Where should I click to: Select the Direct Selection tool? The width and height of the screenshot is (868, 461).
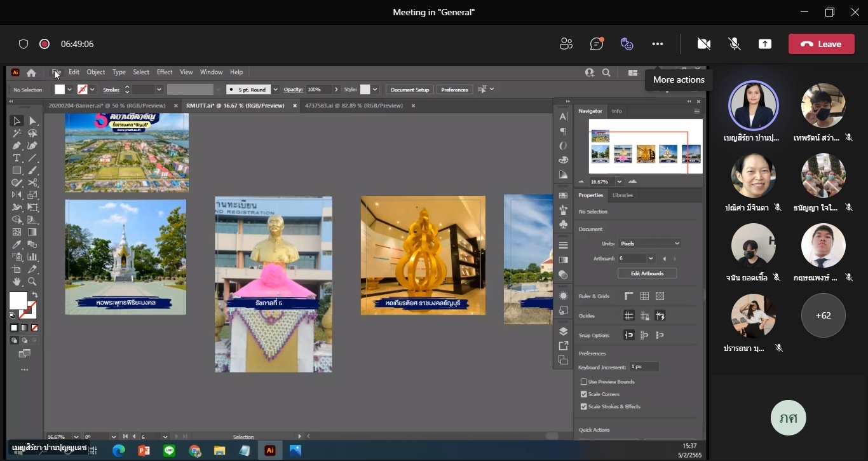(x=32, y=121)
